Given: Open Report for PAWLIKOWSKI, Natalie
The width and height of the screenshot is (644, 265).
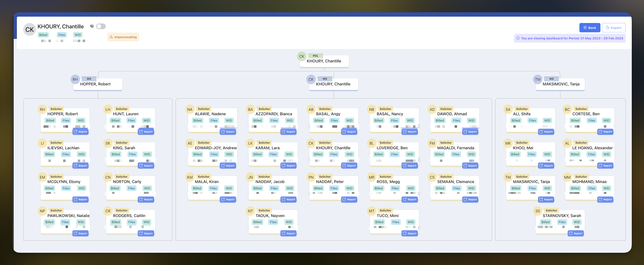Looking at the screenshot, I should (80, 233).
